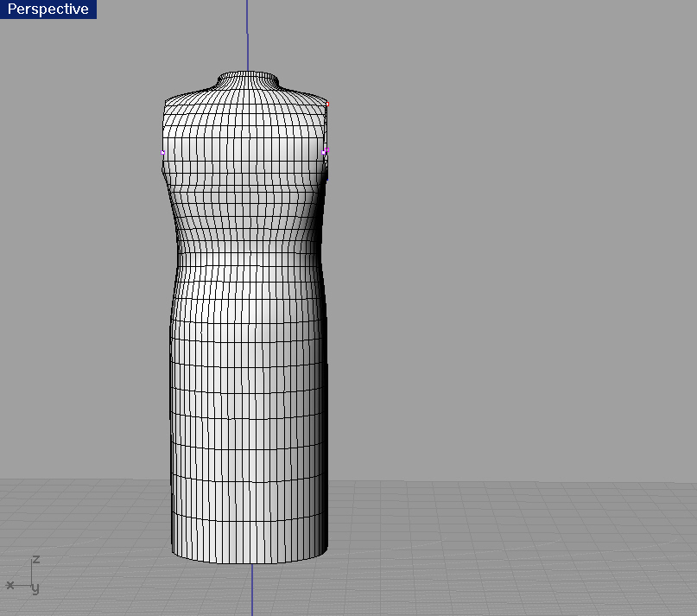This screenshot has height=616, width=697.
Task: Open the Perspective viewport title menu
Action: (48, 9)
